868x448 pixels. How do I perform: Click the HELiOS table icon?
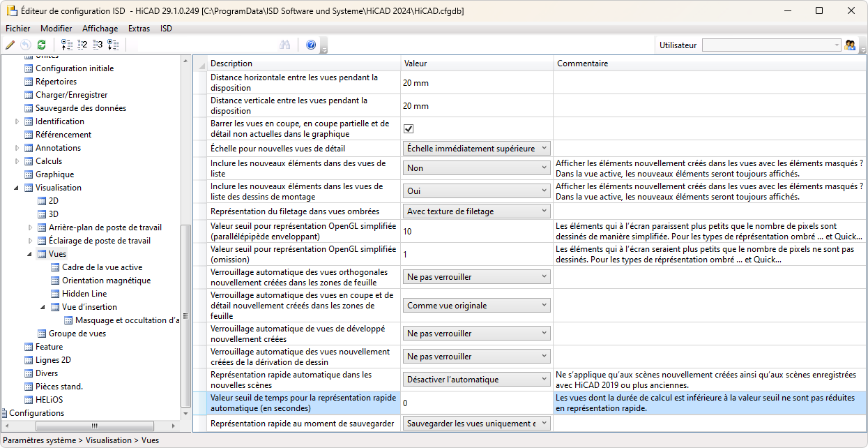[x=29, y=400]
